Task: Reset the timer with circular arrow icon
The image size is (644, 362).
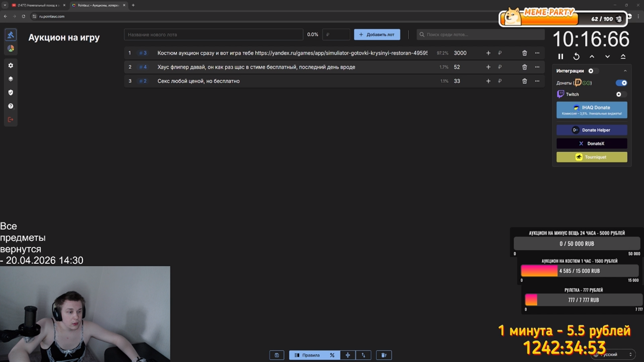Action: pos(576,57)
